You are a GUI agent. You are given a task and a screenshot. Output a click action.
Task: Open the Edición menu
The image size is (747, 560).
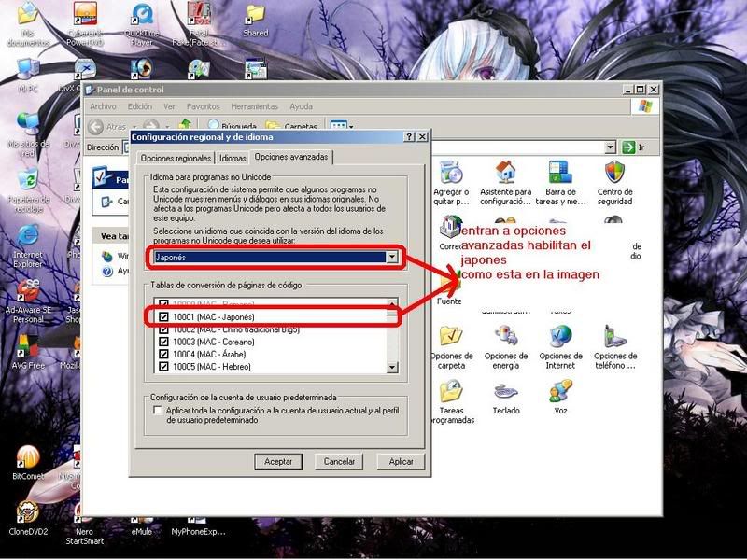139,106
